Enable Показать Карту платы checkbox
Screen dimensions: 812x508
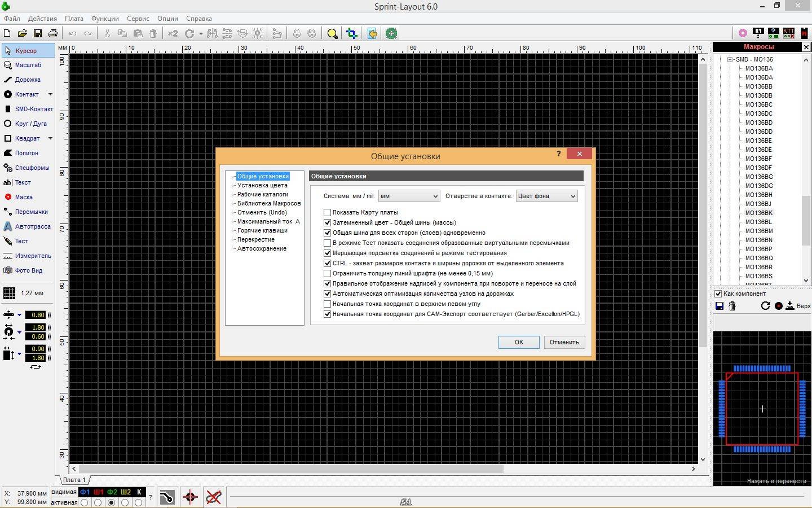click(327, 212)
